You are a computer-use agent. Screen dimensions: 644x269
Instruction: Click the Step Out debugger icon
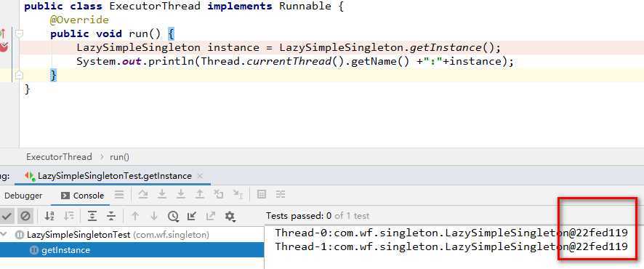pyautogui.click(x=200, y=194)
